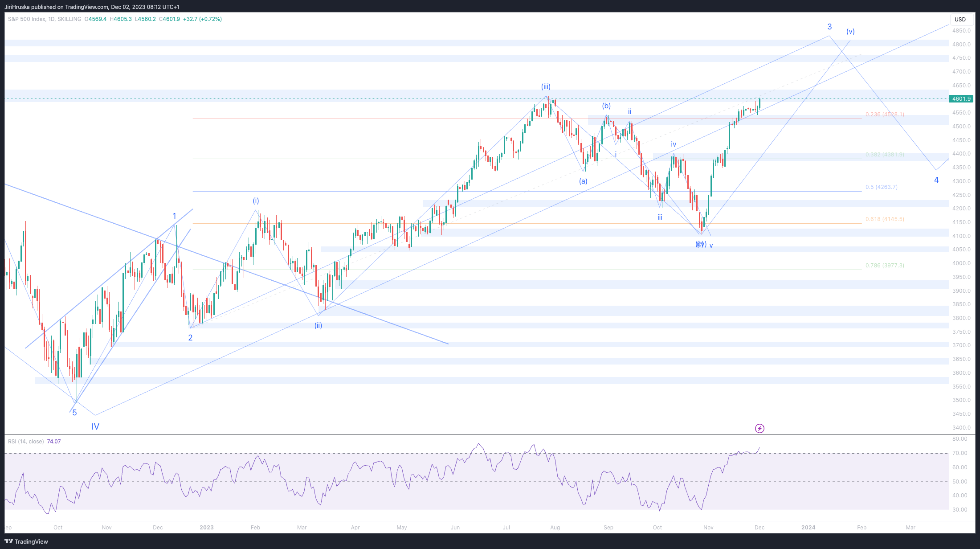The height and width of the screenshot is (549, 980).
Task: Select the wave IV label at bottom left
Action: coord(95,426)
